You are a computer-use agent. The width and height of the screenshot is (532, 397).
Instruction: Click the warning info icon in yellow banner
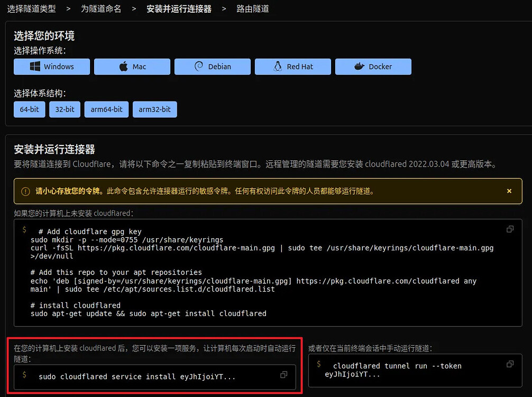(25, 192)
